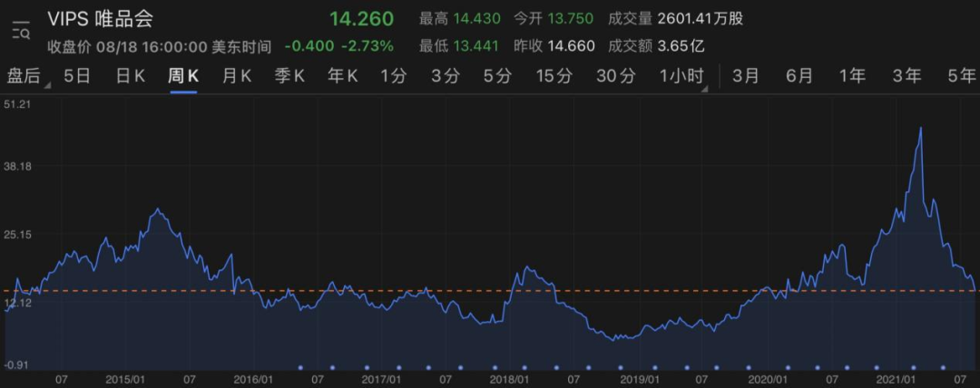Set chart range to 6月

(799, 76)
